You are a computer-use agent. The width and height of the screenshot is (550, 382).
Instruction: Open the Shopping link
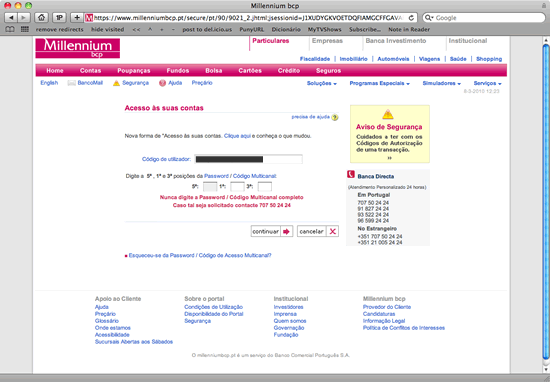coord(489,59)
